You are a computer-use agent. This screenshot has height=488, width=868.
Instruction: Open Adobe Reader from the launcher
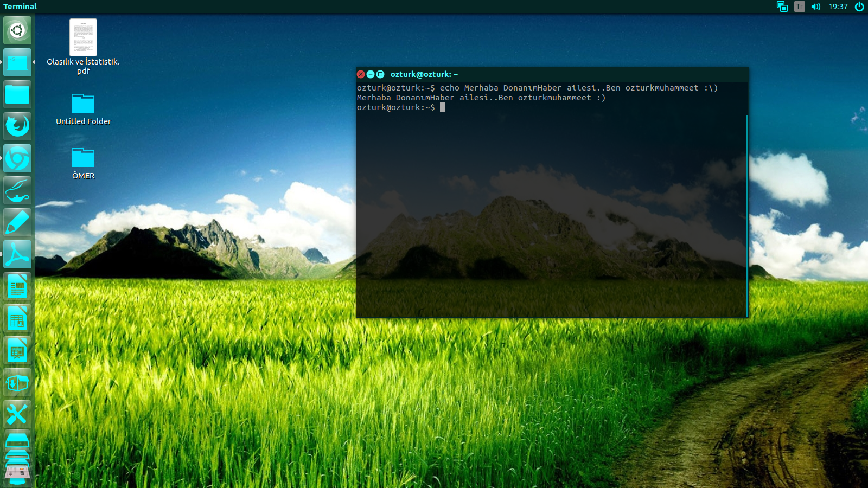[x=17, y=254]
